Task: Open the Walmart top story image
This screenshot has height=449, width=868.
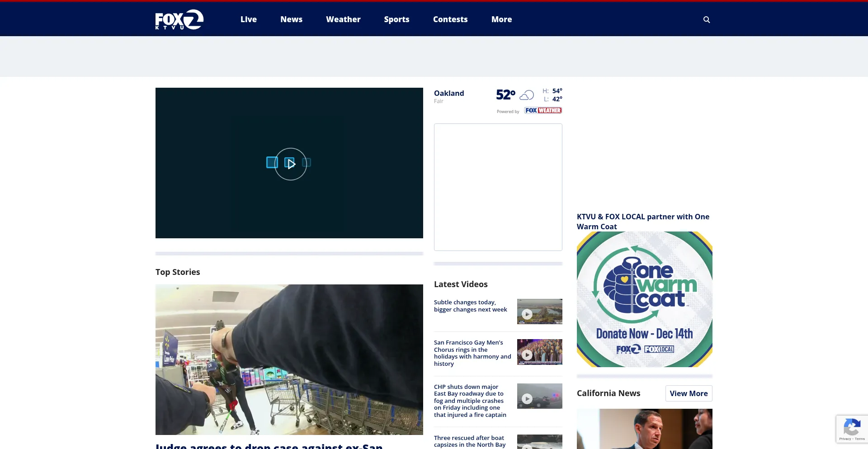Action: tap(289, 359)
